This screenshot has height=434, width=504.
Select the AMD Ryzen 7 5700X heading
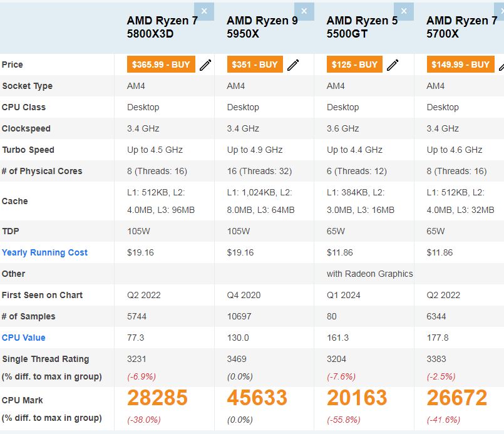point(462,27)
